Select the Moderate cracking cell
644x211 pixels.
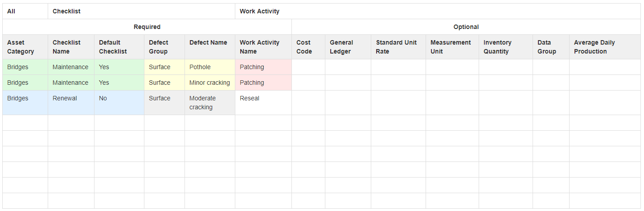[209, 103]
